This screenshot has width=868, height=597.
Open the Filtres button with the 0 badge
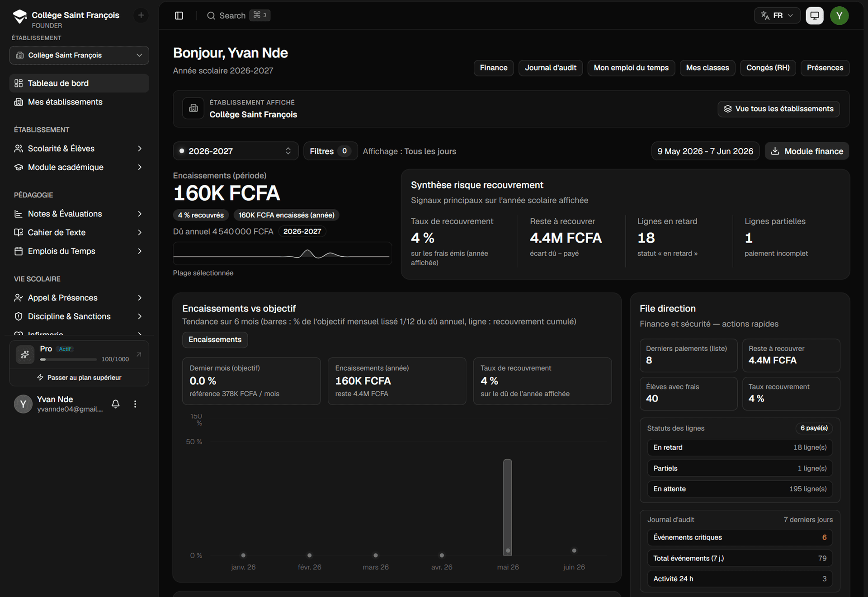point(330,151)
